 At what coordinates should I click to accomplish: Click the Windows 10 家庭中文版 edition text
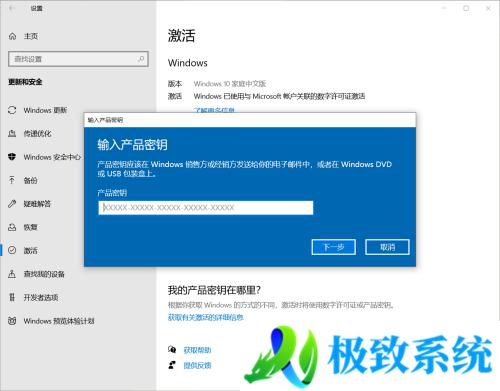pyautogui.click(x=230, y=84)
